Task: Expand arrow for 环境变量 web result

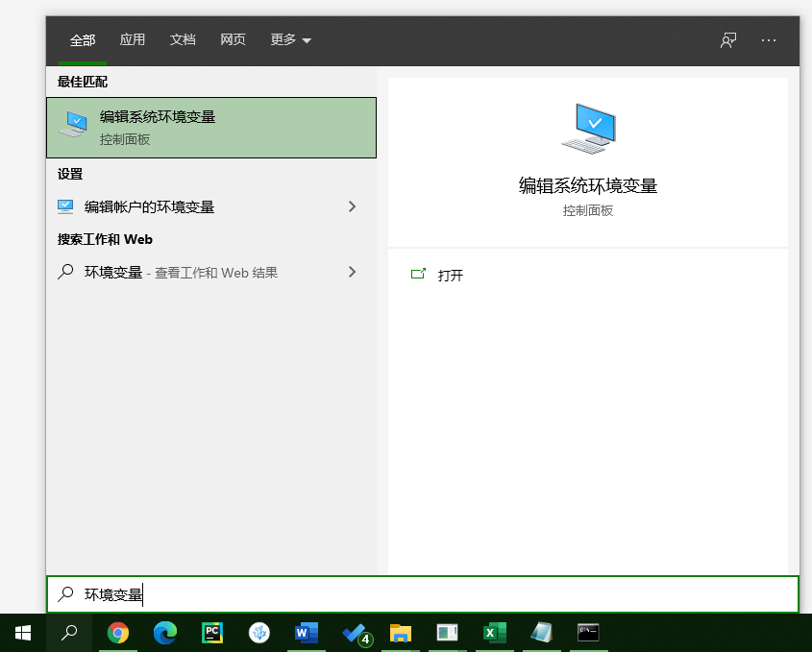Action: (x=352, y=272)
